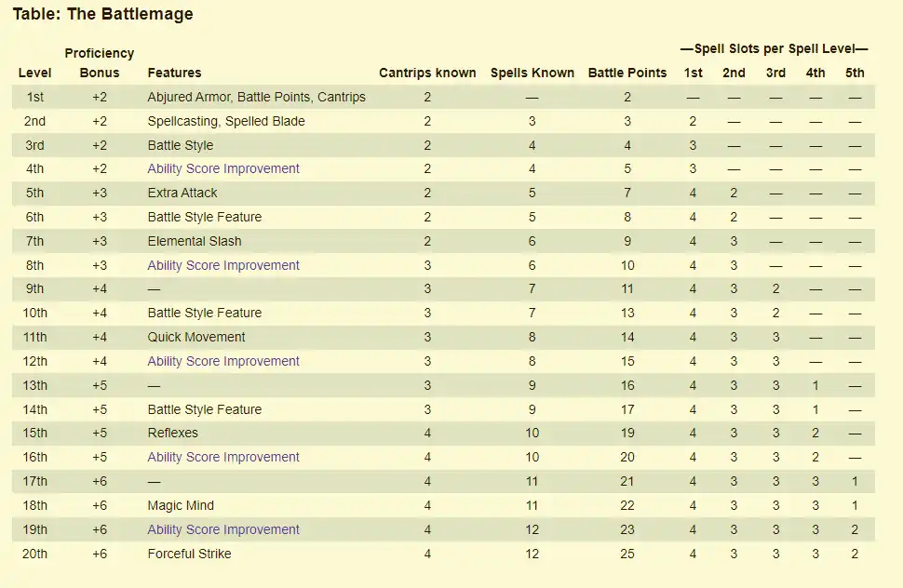Click the Spells Known column header
Viewport: 903px width, 588px height.
click(x=532, y=73)
